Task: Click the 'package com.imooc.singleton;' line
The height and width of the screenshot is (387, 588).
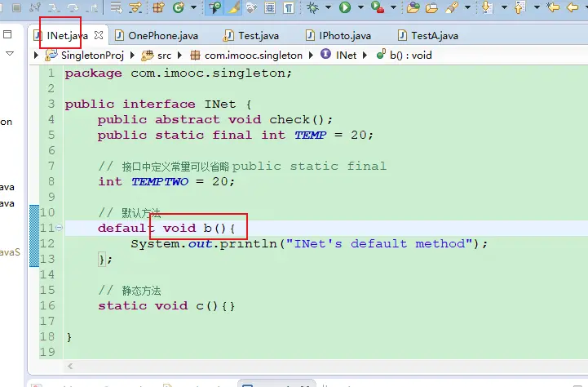Action: (x=178, y=73)
